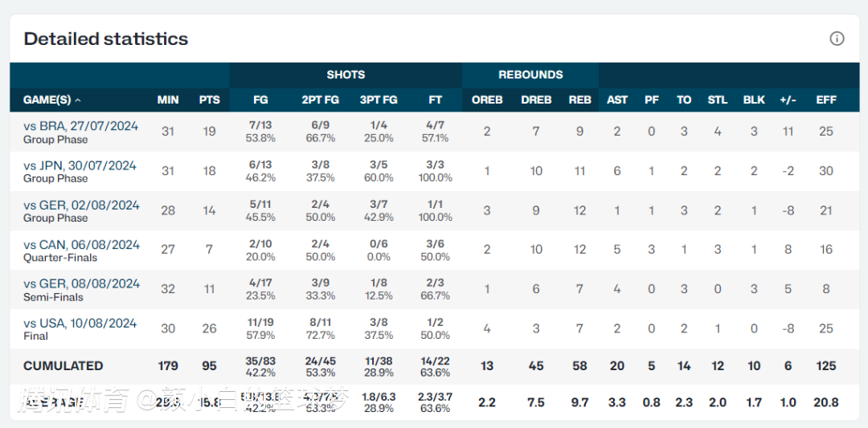Select the FT column header

(435, 100)
